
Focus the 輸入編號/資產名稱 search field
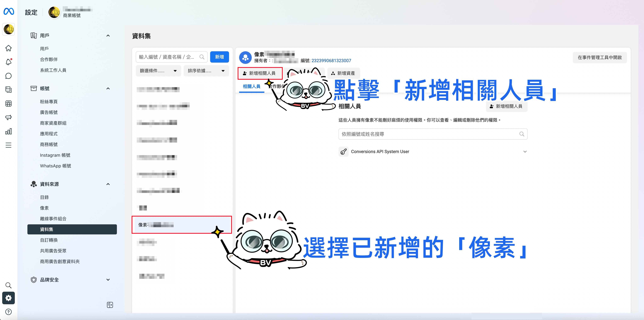[x=172, y=57]
